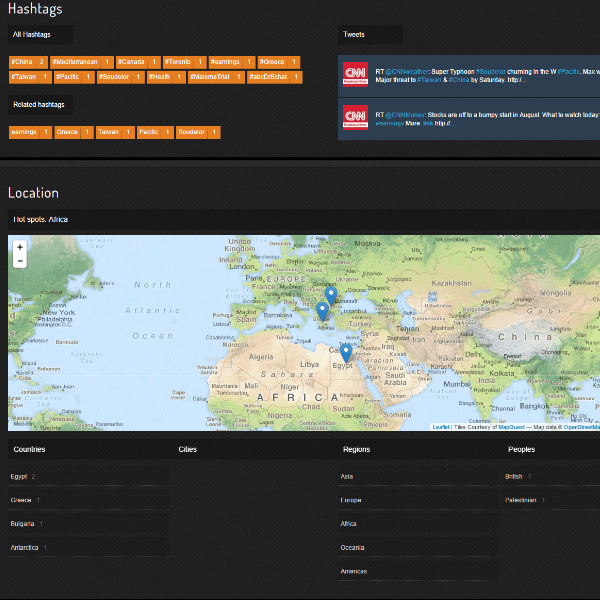
Task: Click the Related hashtags header
Action: (x=40, y=105)
